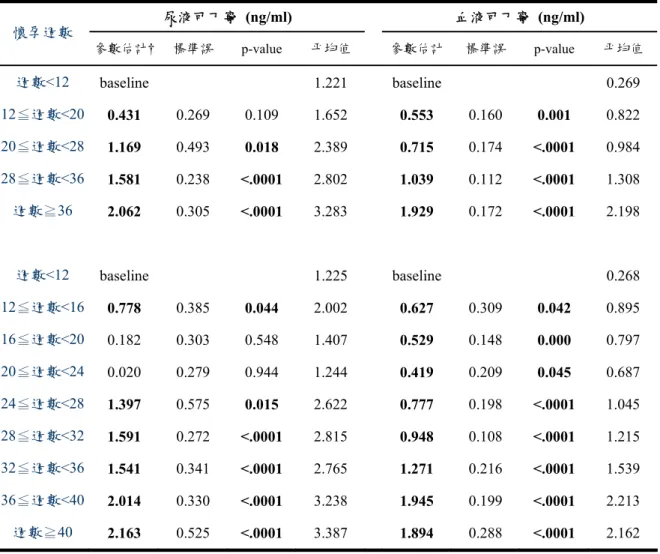Click the 12≦週數<16 row label
Image resolution: width=660 pixels, height=554 pixels.
43,307
